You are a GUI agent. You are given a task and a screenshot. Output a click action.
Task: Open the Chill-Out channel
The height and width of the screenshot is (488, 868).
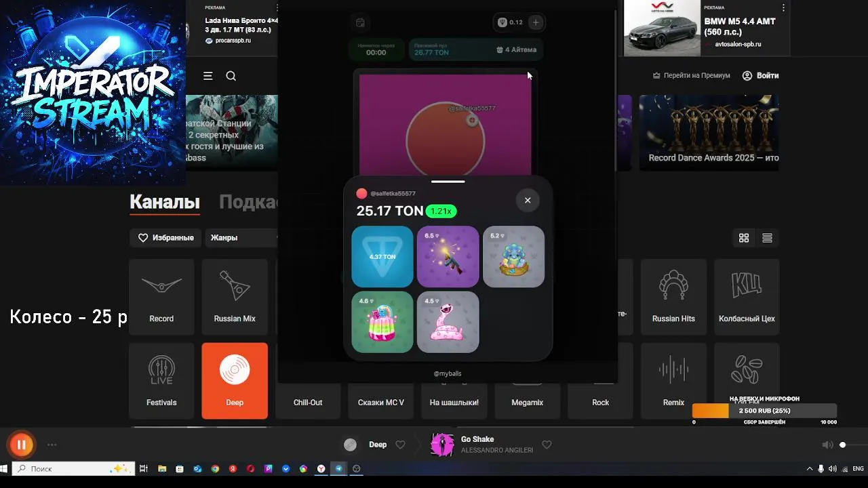click(308, 402)
